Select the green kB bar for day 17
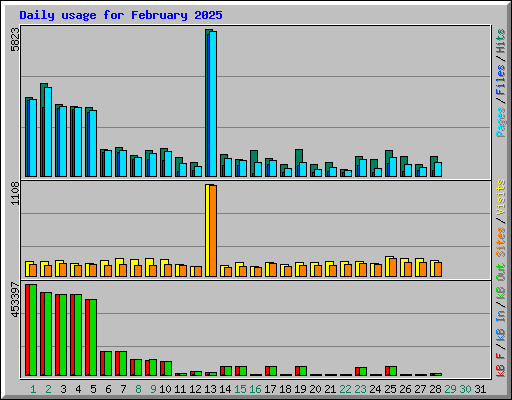This screenshot has width=512, height=400. pyautogui.click(x=273, y=371)
